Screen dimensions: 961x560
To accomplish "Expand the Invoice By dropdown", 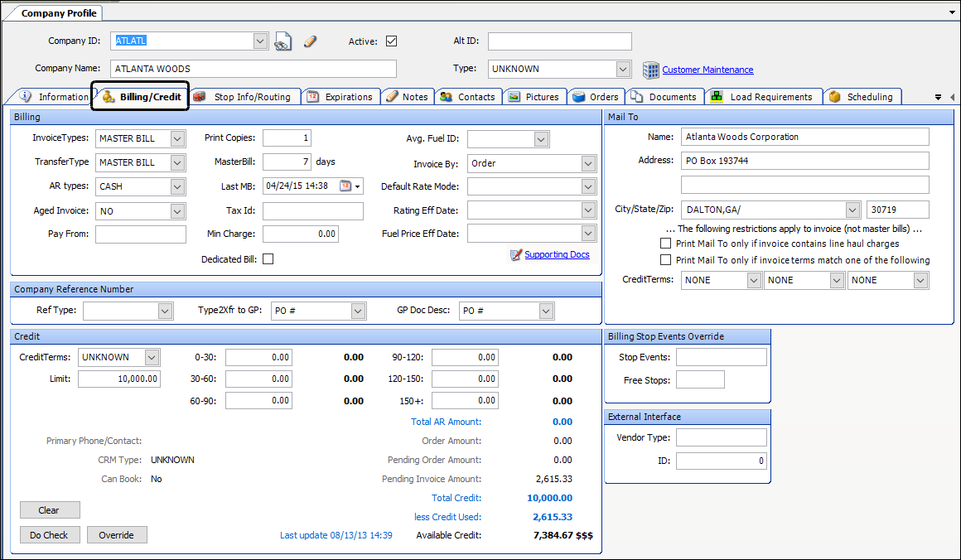I will tap(588, 164).
